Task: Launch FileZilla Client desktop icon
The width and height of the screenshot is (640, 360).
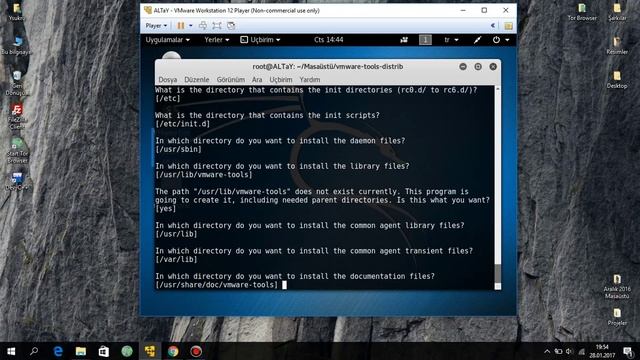Action: pyautogui.click(x=17, y=117)
